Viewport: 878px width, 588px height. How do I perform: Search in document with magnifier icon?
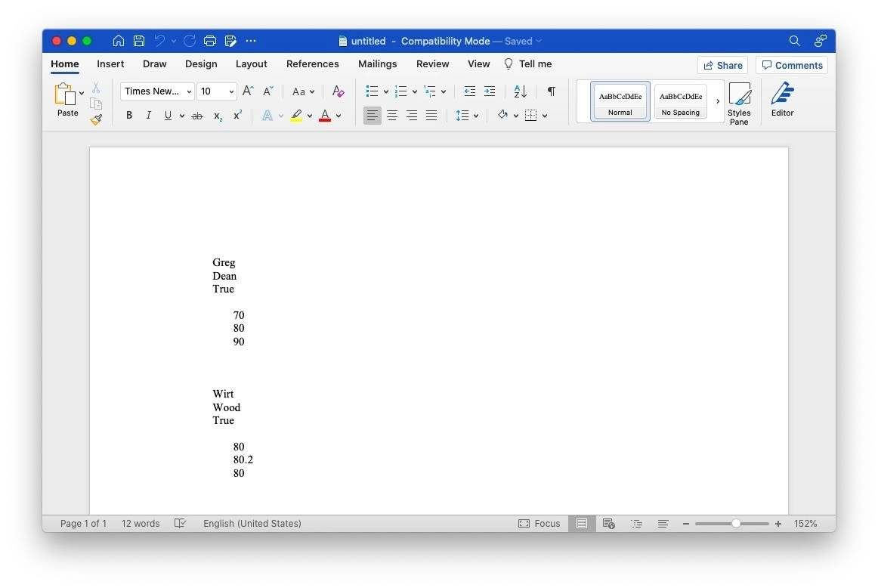(794, 41)
